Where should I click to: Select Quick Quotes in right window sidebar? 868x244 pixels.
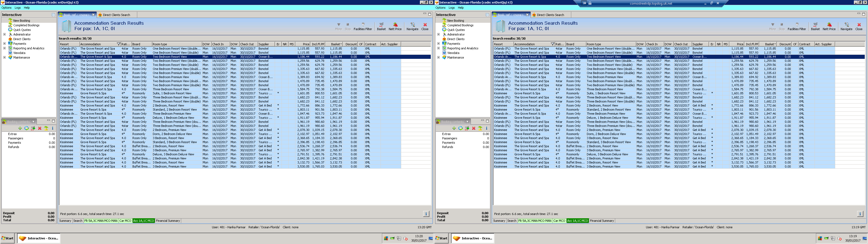pos(456,30)
